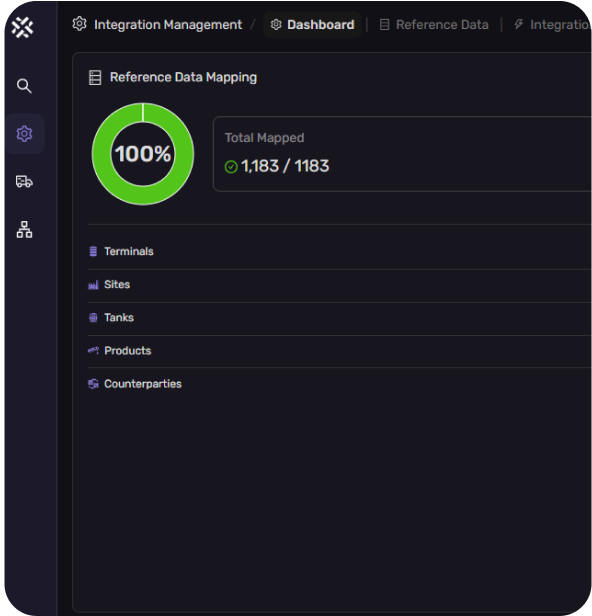
Task: Select the settings gear sidebar icon
Action: 24,134
